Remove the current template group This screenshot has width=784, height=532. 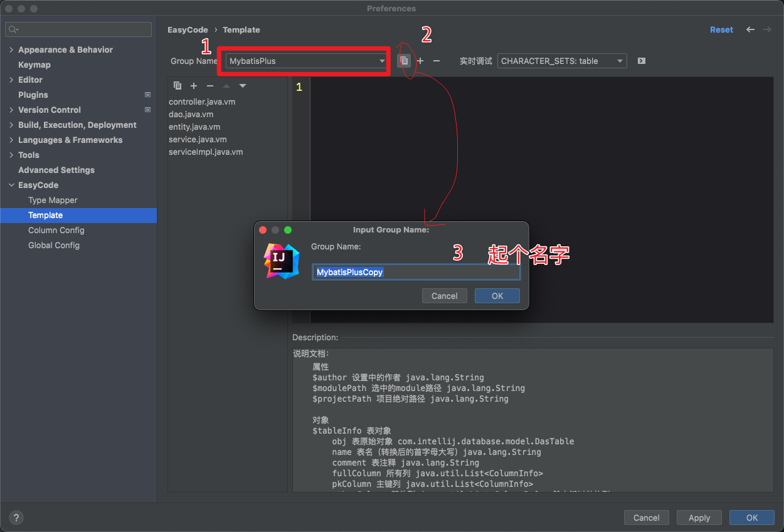pos(437,61)
